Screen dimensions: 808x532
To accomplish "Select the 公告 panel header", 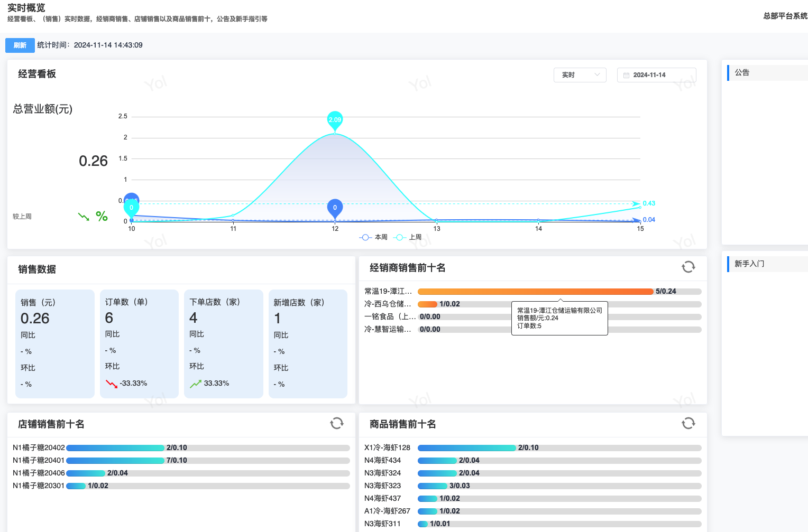I will 742,73.
